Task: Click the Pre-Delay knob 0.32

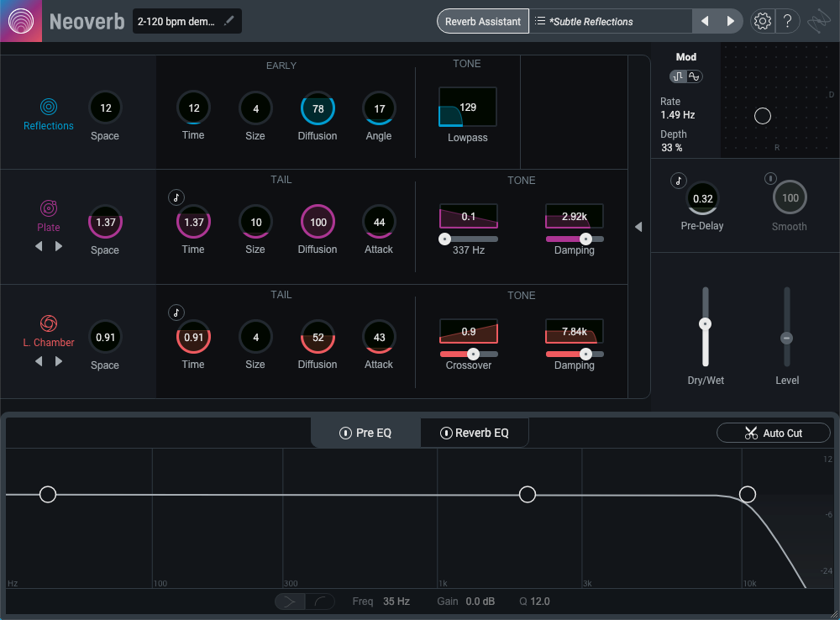Action: tap(702, 198)
